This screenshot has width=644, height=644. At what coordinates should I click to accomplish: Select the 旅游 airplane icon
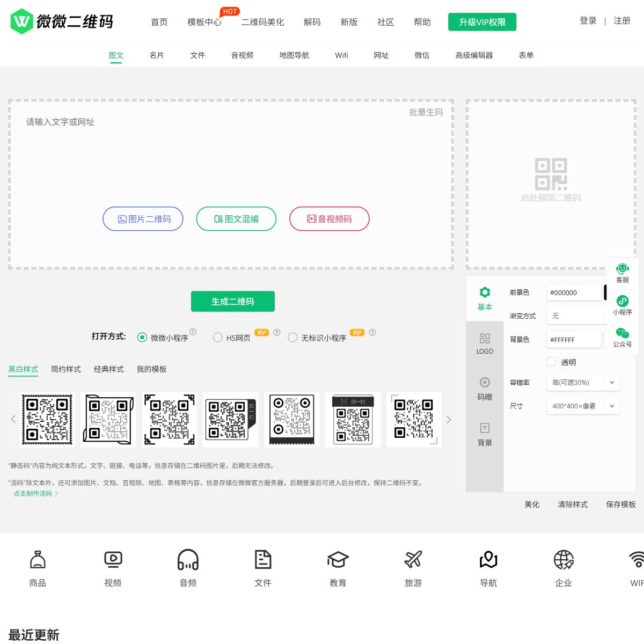pyautogui.click(x=413, y=560)
